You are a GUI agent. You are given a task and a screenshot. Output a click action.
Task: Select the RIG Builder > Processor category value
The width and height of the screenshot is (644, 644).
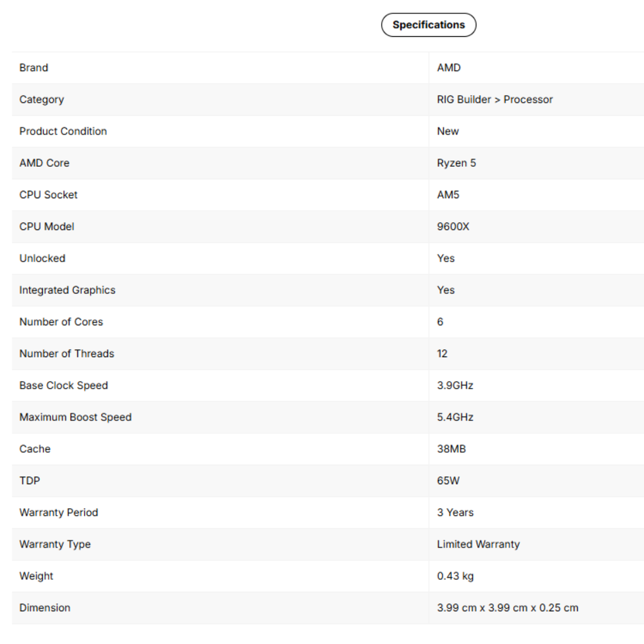coord(495,100)
